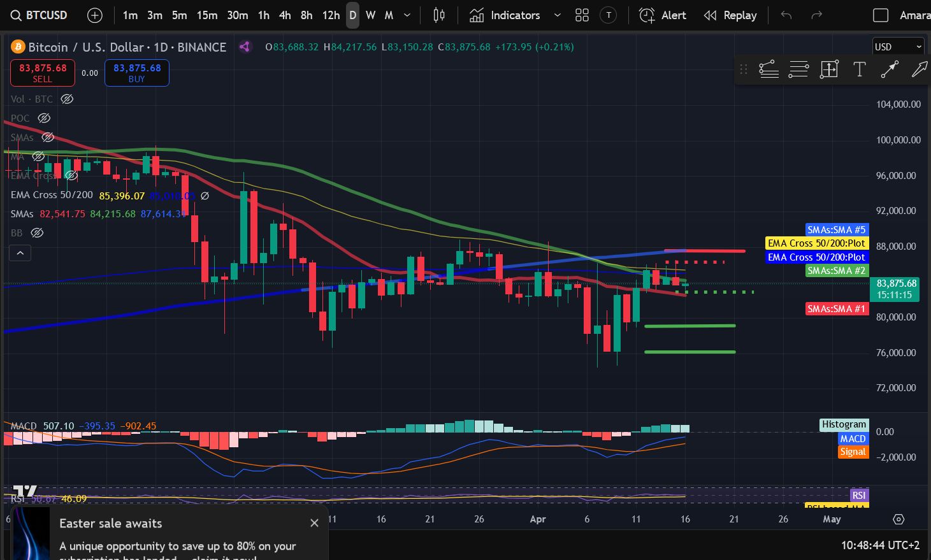This screenshot has height=560, width=931.
Task: Click the MACD Histogram scale label
Action: pyautogui.click(x=844, y=425)
